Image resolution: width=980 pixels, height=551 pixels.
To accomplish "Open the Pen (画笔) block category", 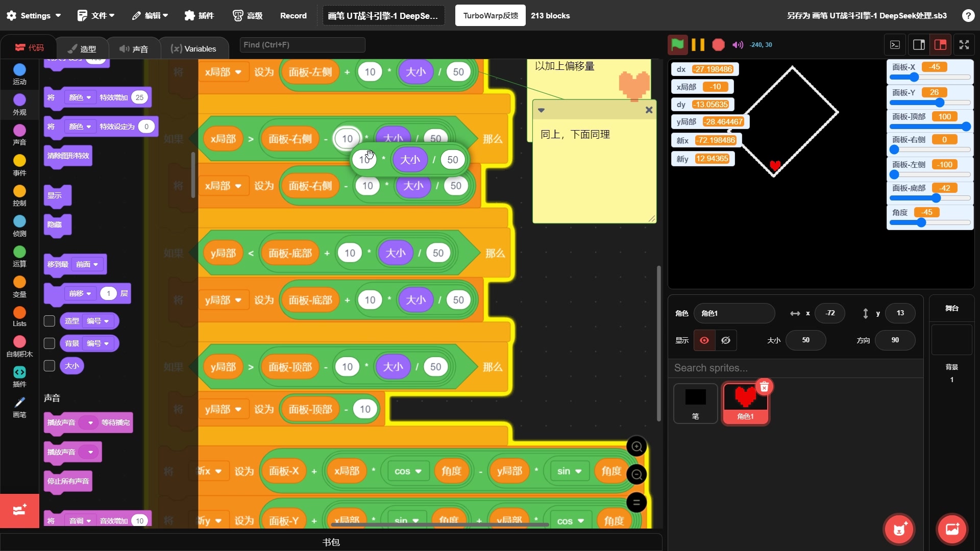I will [19, 407].
